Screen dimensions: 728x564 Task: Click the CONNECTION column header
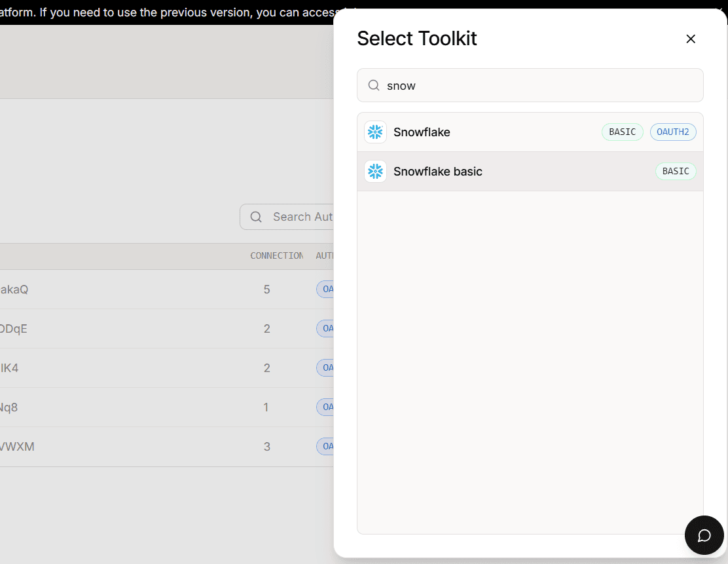276,256
